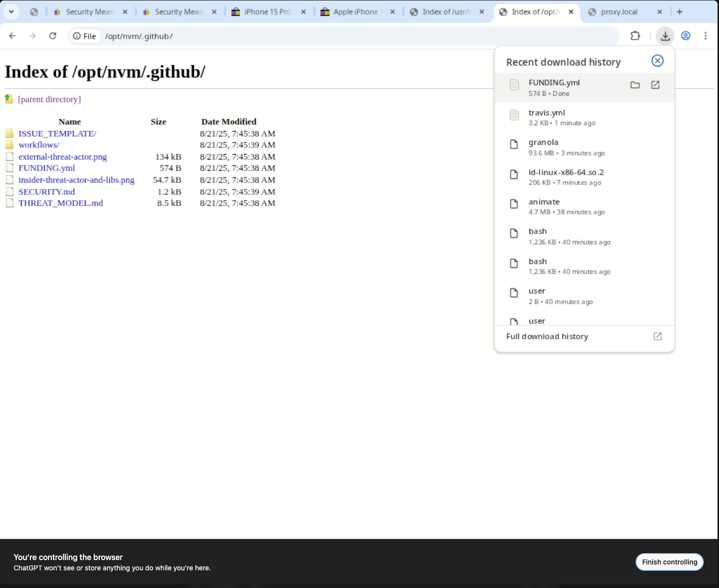Expand the tab search chevron
The width and height of the screenshot is (719, 588).
coord(11,11)
